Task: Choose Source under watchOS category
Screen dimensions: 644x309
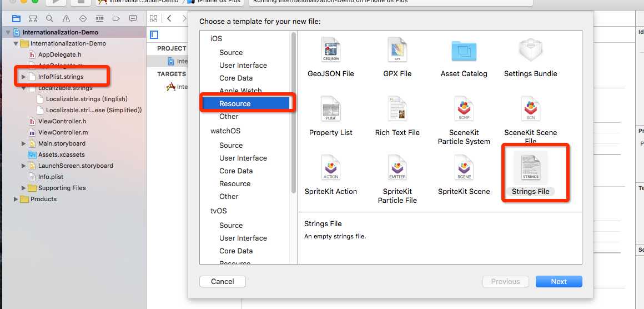Action: click(231, 146)
